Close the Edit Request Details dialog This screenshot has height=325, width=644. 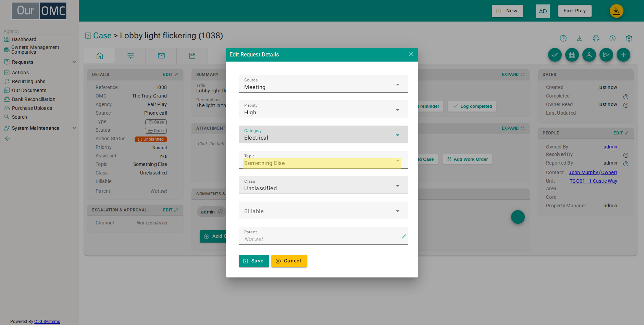click(x=411, y=54)
